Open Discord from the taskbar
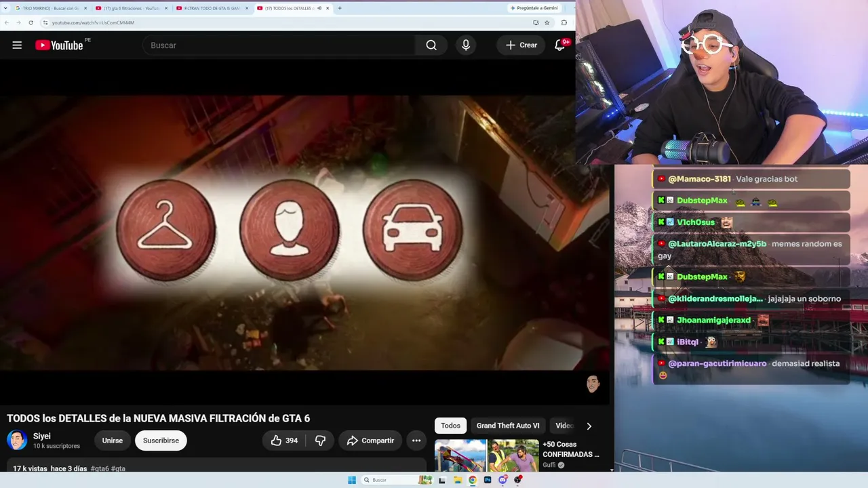 click(x=502, y=480)
